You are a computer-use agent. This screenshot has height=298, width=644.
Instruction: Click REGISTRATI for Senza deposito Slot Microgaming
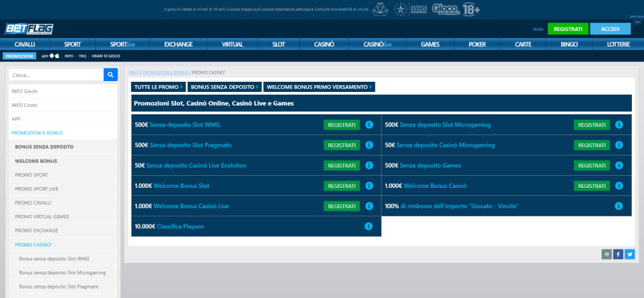[592, 124]
